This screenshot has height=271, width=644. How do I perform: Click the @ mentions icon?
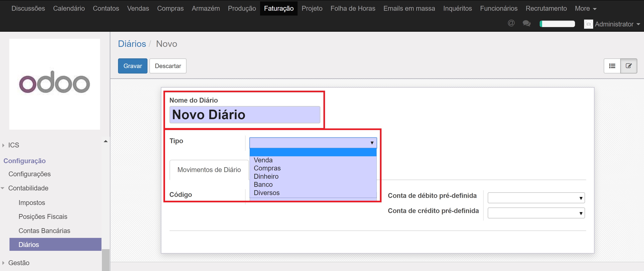point(511,23)
